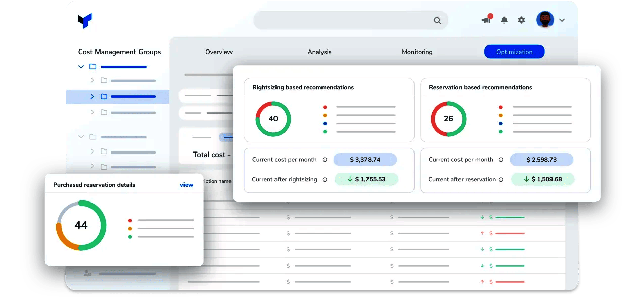Click Current cost per month info icon under Rightsizing
Viewport: 644px width, 303px height.
pos(325,160)
